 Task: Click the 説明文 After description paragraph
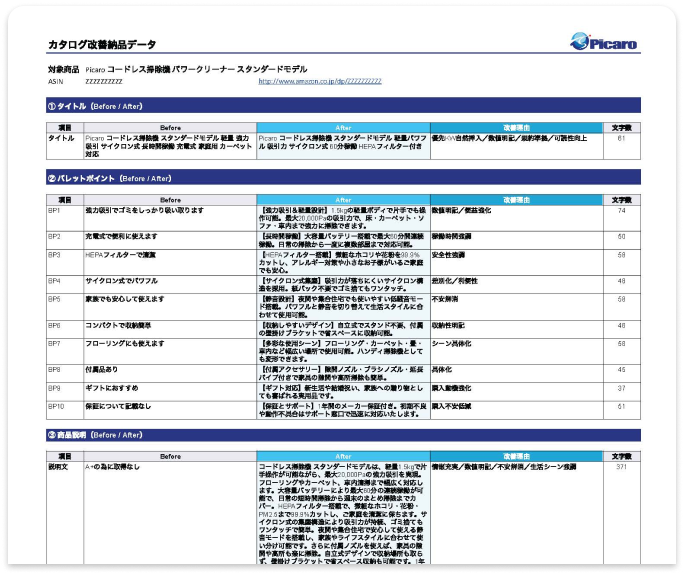coord(343,513)
